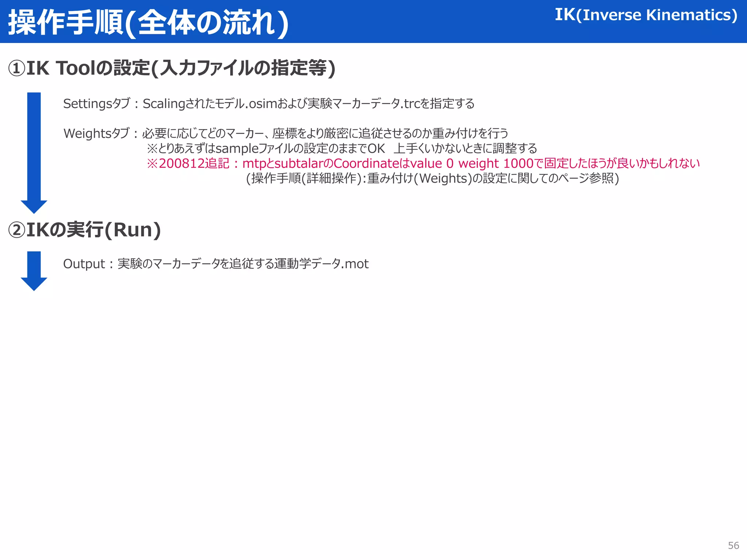Click the note ※とりあえずはsampleファイルの設定のままでOK
The height and width of the screenshot is (560, 747).
[x=342, y=148]
